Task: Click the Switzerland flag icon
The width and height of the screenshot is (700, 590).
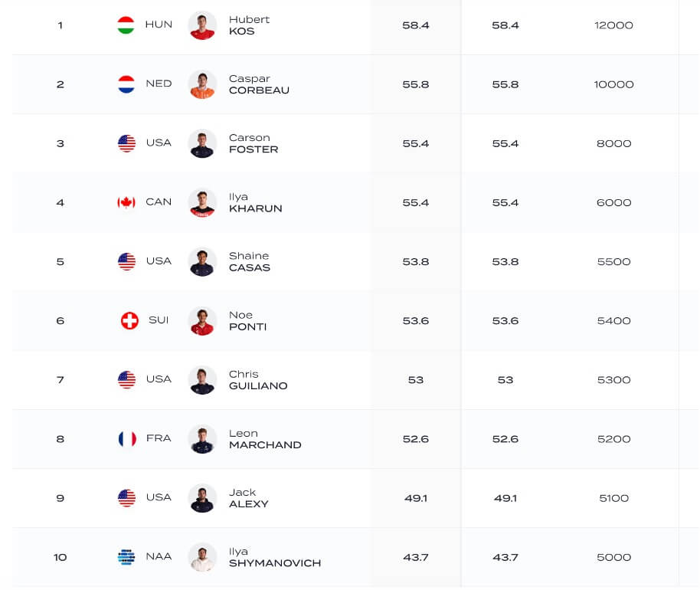Action: (x=129, y=320)
